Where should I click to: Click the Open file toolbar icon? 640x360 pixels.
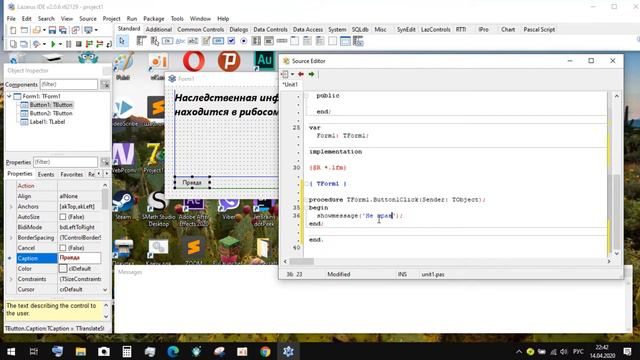[x=37, y=30]
